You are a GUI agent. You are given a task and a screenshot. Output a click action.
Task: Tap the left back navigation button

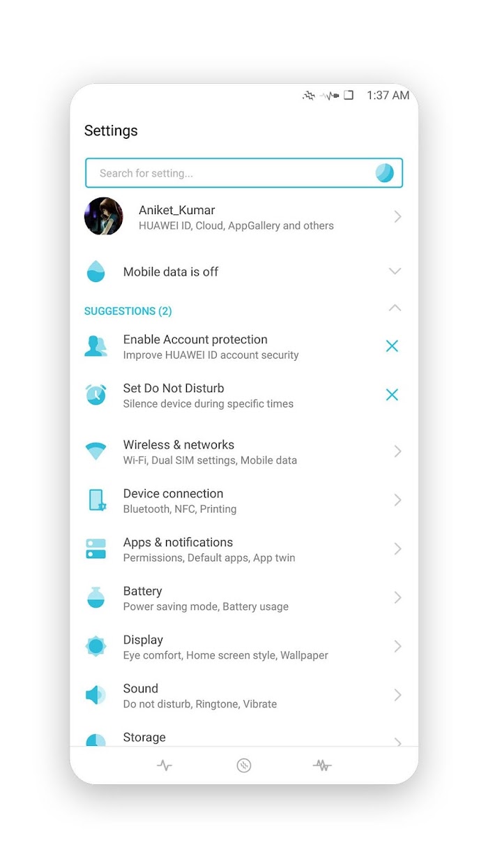[165, 765]
